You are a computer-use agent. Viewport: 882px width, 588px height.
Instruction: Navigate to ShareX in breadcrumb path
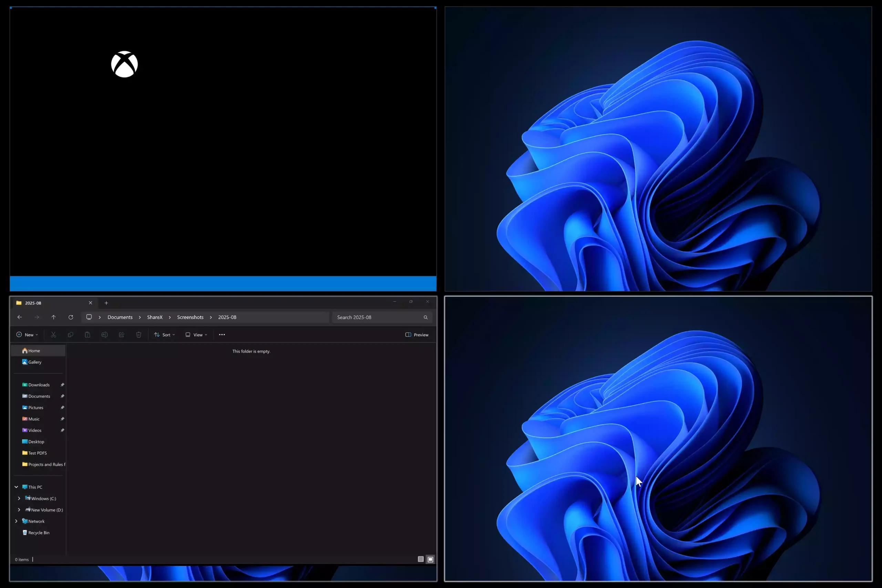[x=154, y=317]
